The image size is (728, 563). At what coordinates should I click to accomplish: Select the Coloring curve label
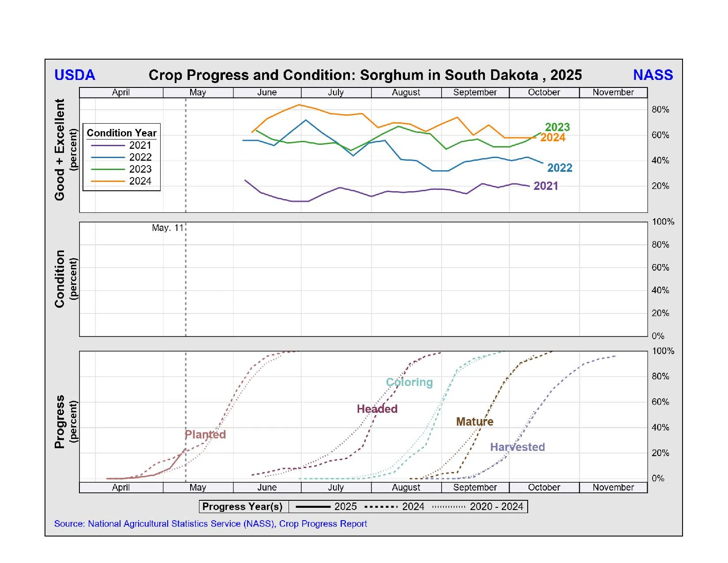click(409, 382)
